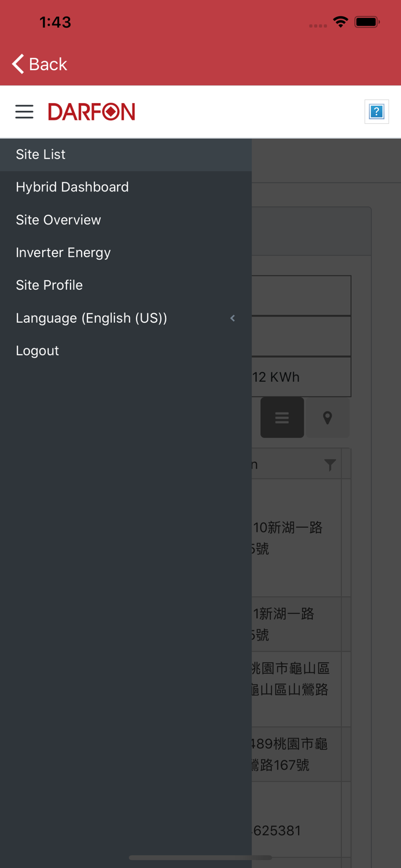Tap the Wi-Fi status icon

(x=340, y=21)
